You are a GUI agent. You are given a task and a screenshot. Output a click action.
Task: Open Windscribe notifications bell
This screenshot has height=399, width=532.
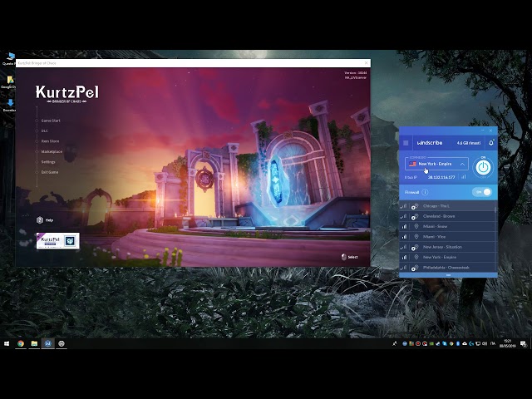coord(491,143)
